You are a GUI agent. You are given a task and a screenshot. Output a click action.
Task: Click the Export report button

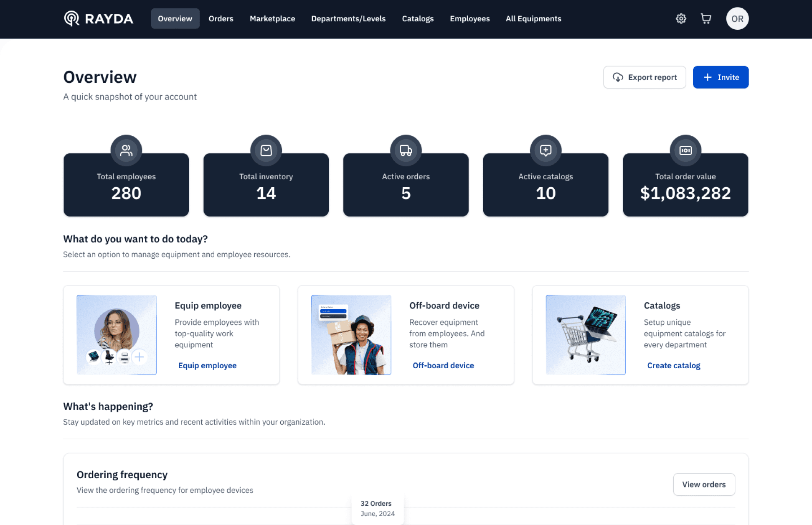(x=645, y=77)
